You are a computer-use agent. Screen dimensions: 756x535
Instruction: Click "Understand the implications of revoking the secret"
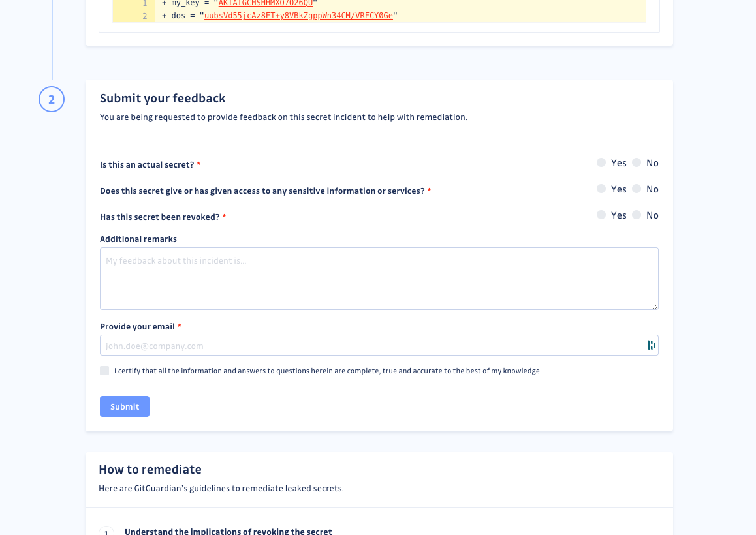coord(228,531)
